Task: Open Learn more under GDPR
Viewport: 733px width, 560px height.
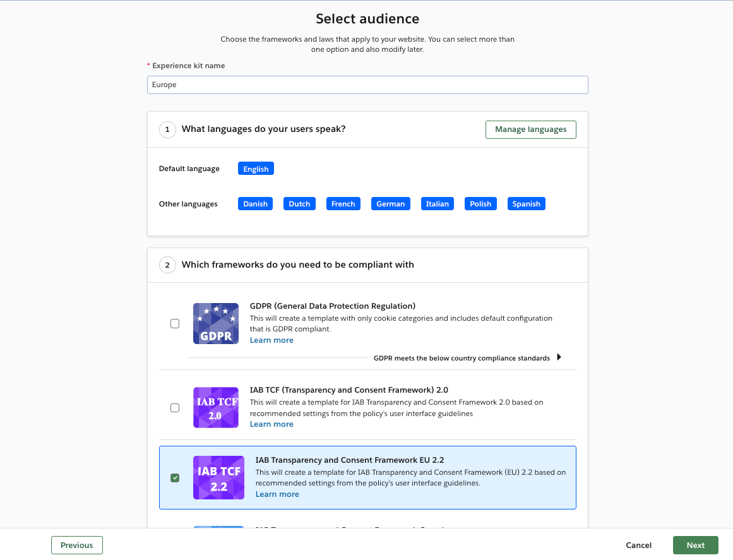Action: 271,340
